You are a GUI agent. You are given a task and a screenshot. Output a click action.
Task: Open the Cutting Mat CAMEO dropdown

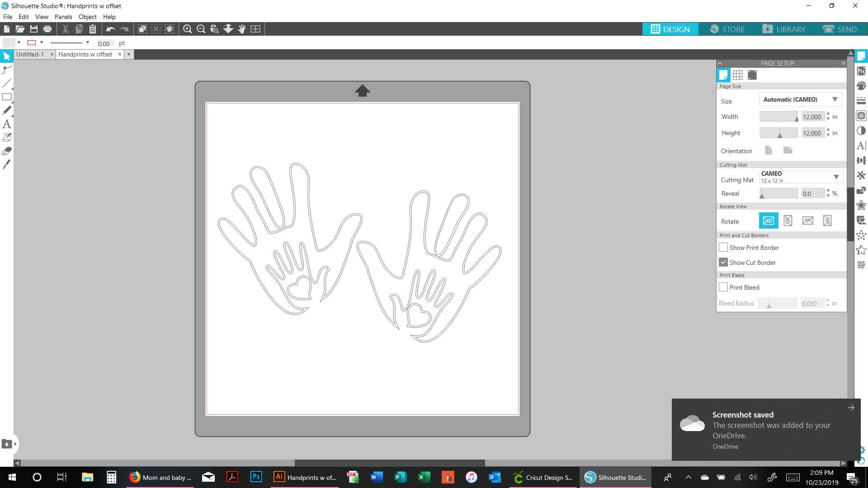pyautogui.click(x=801, y=177)
